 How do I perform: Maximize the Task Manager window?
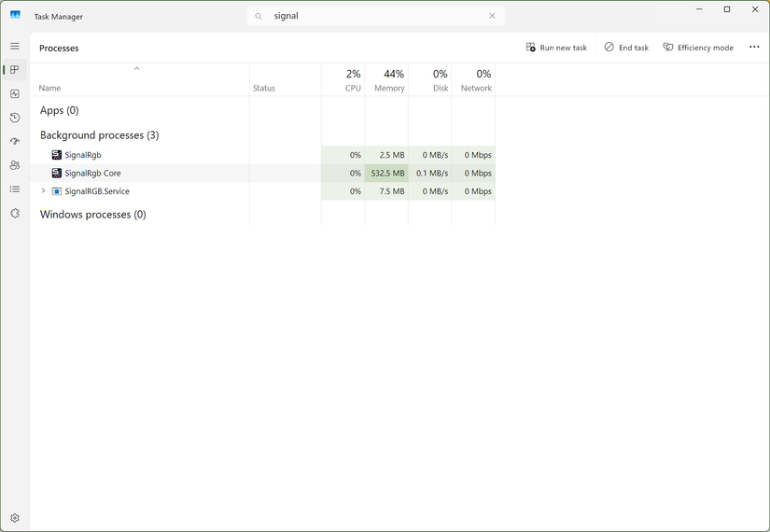(727, 9)
